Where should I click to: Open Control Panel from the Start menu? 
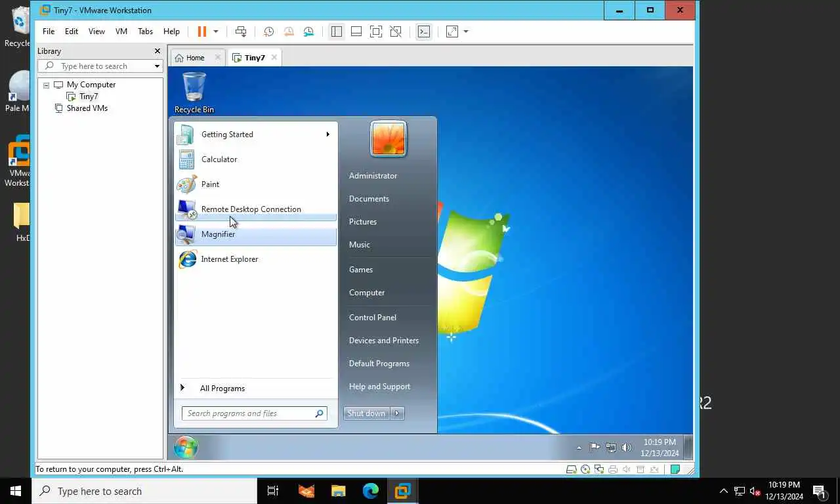(373, 318)
